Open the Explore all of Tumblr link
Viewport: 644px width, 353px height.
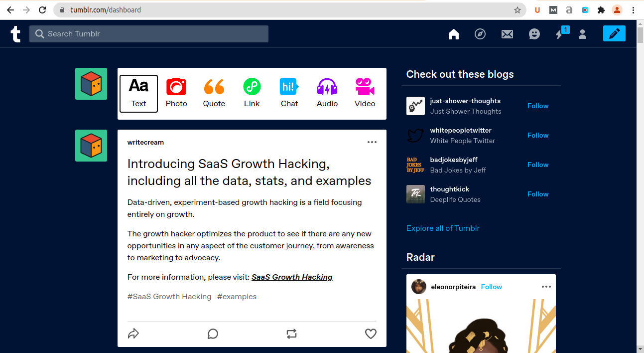[443, 228]
